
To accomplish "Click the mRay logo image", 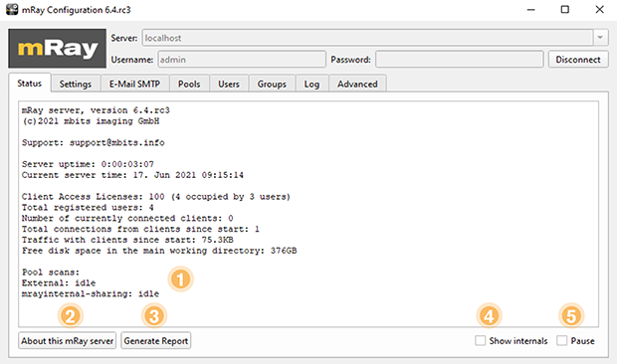I will (57, 49).
